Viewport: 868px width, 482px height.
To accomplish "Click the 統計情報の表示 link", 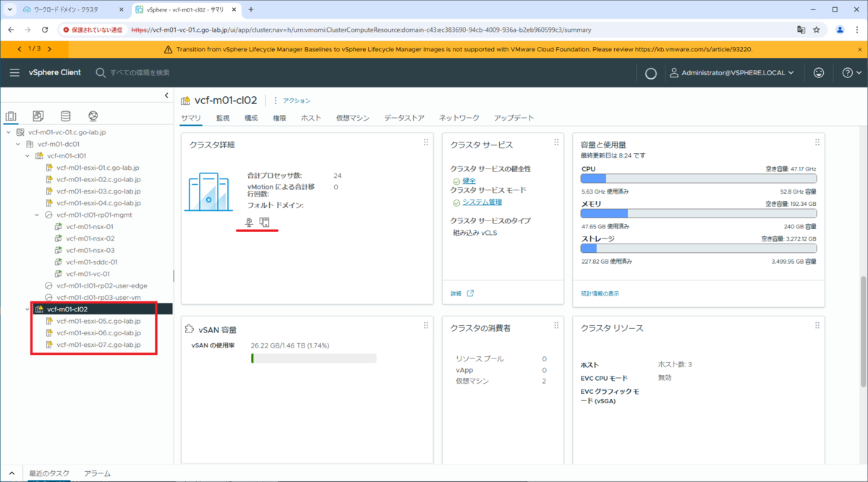I will coord(600,293).
